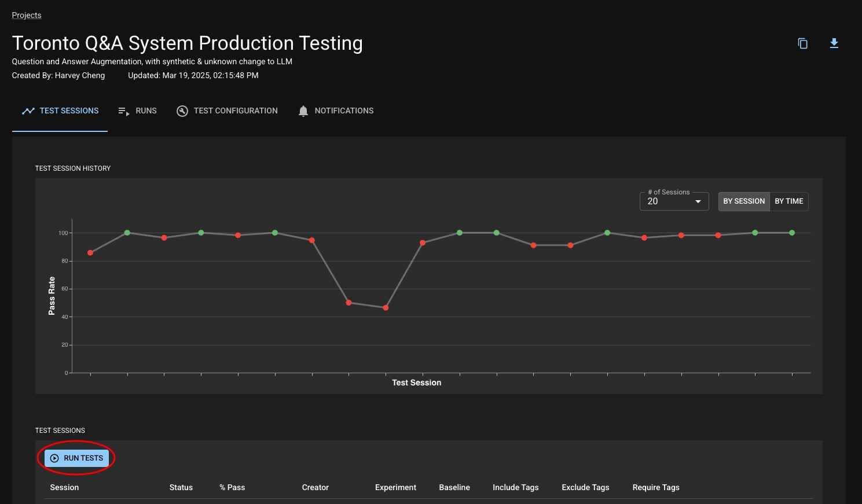The image size is (862, 504).
Task: Click the % Pass column header
Action: 232,487
